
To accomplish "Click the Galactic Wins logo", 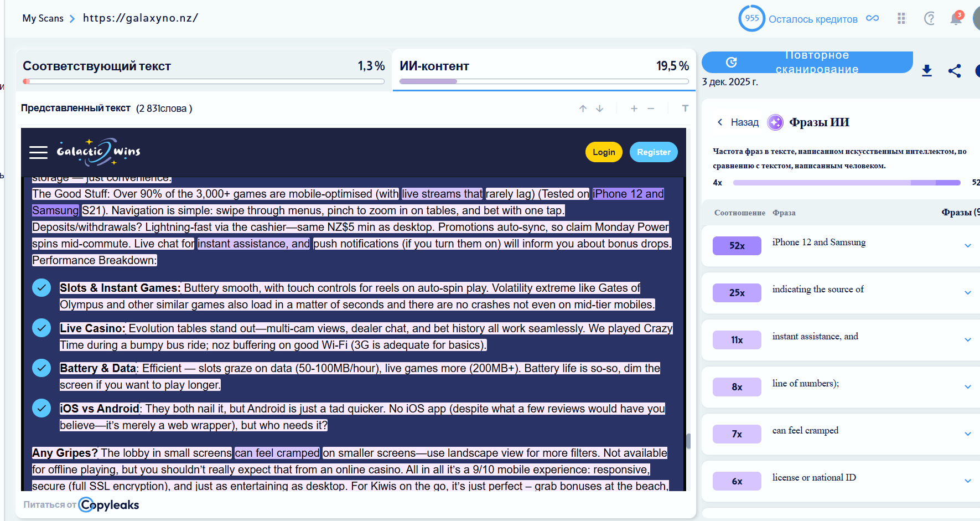I will [x=98, y=152].
